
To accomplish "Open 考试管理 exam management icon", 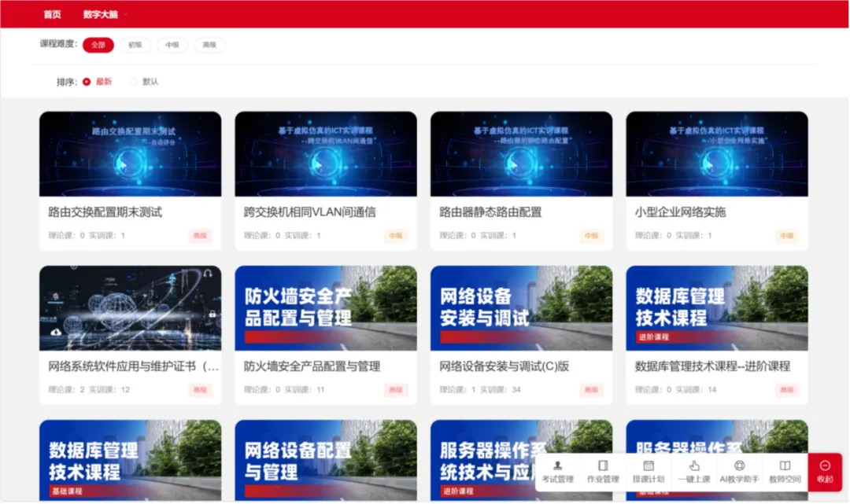I will coord(557,466).
